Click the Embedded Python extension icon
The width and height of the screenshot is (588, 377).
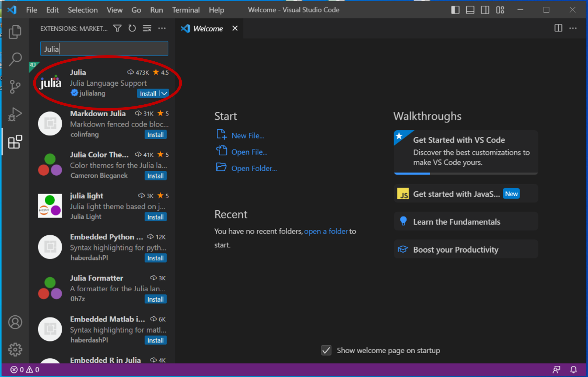[x=50, y=247]
